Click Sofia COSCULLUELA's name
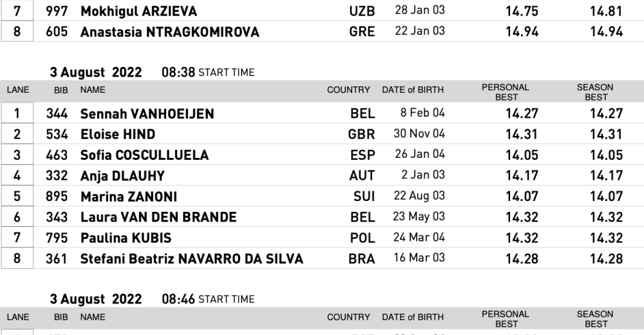This screenshot has height=335, width=644. click(144, 155)
